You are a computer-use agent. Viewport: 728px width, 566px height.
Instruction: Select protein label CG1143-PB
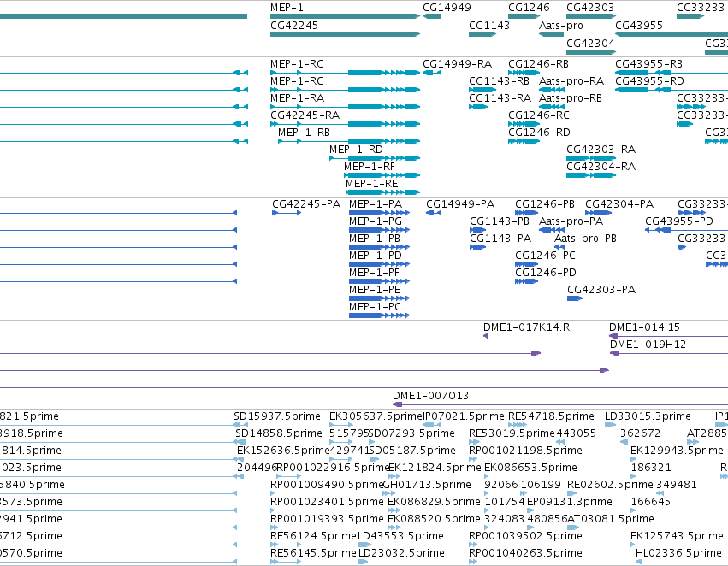click(x=500, y=221)
